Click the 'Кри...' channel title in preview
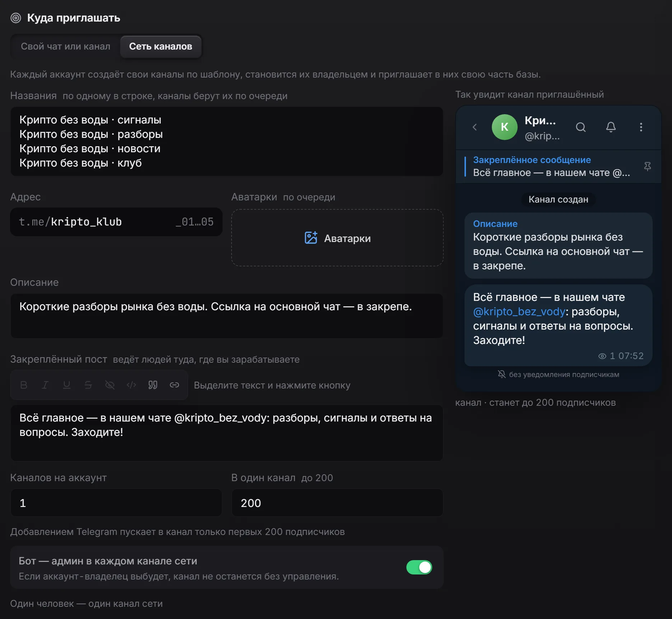 point(540,121)
